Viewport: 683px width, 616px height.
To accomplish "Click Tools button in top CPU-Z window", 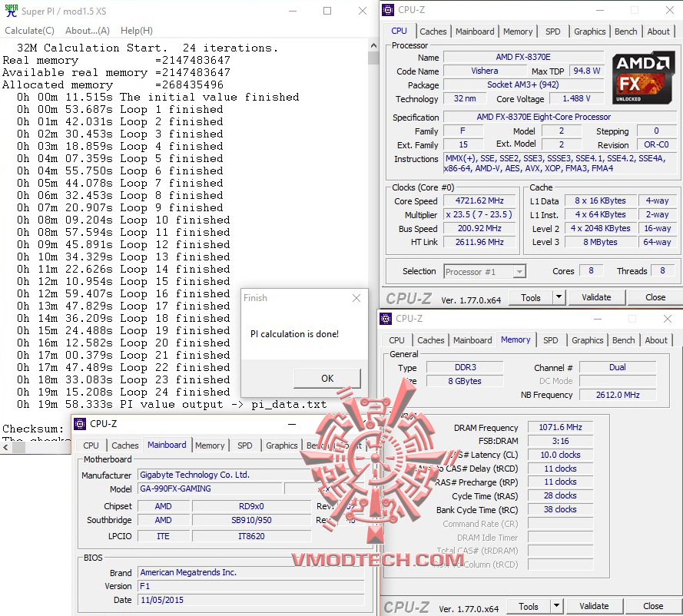I will 531,298.
